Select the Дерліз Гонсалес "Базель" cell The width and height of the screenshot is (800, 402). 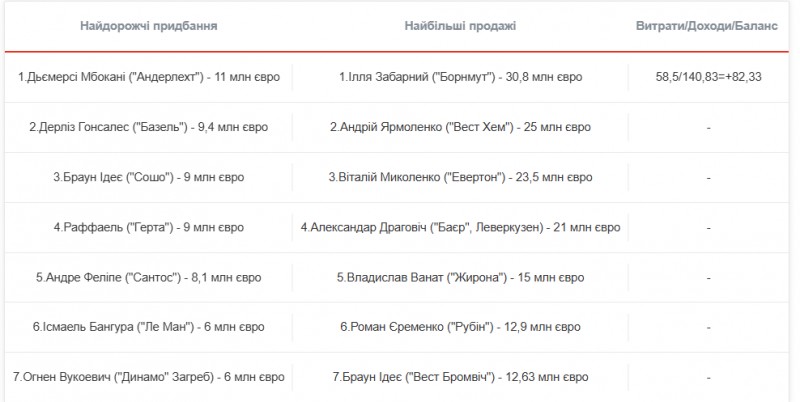149,127
